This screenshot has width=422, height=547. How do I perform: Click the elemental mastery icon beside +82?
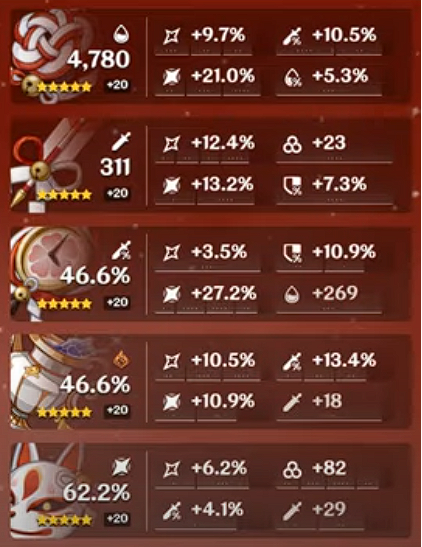(292, 469)
